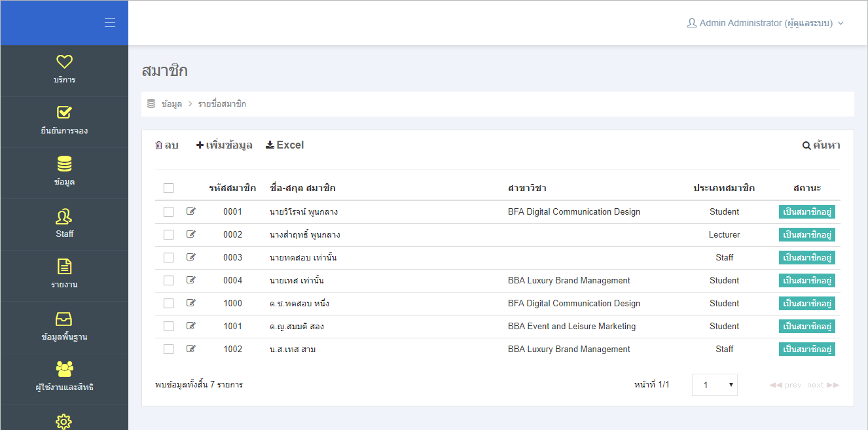Image resolution: width=868 pixels, height=430 pixels.
Task: Open the ยืนยันการจอง checkmark icon
Action: pos(64,113)
